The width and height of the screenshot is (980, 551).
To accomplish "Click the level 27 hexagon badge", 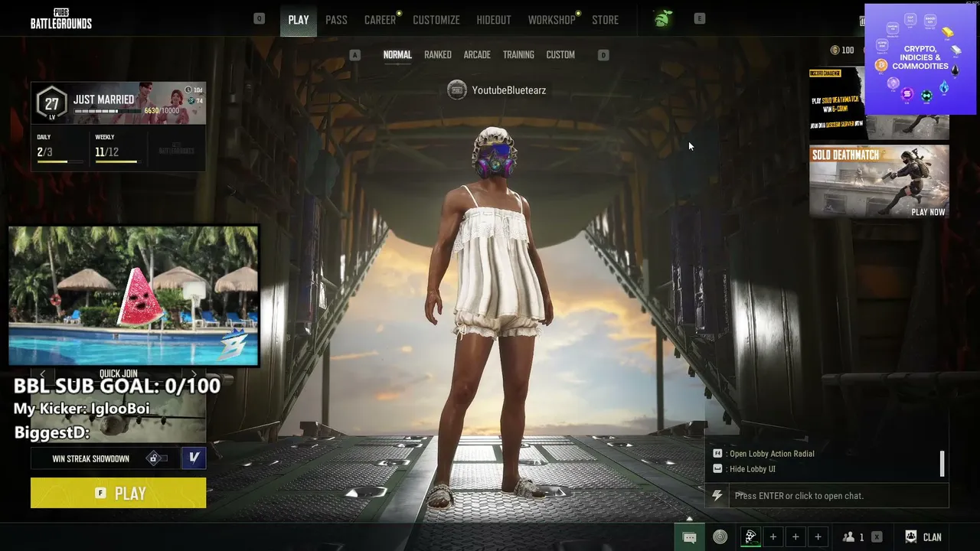I will (x=51, y=104).
